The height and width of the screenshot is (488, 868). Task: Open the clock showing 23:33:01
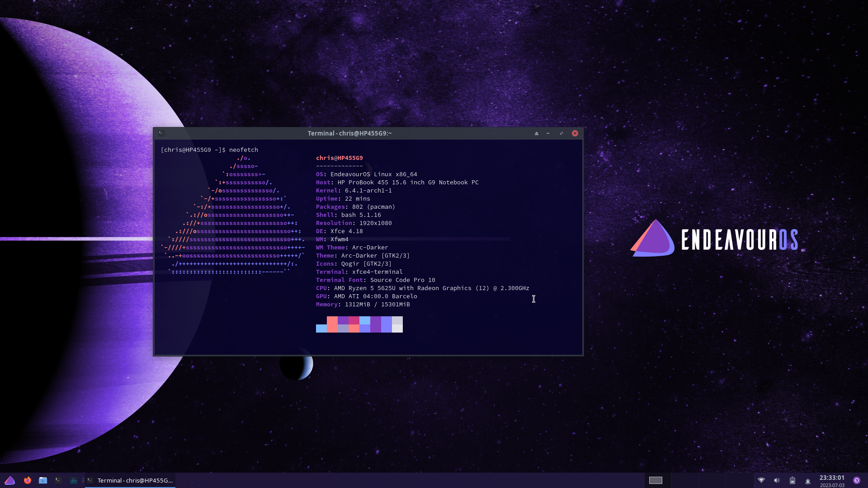(832, 481)
